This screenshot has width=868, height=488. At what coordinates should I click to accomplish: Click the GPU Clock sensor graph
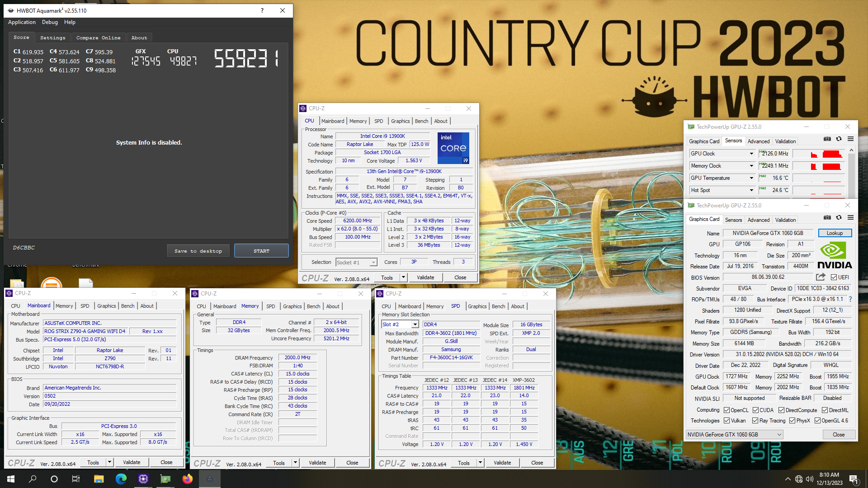coord(819,154)
